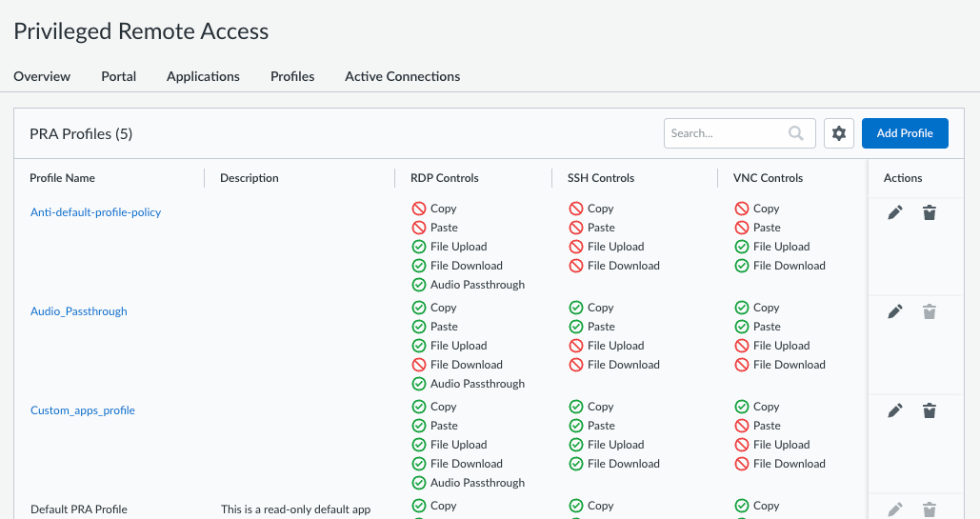Open the Custom_apps_profile link
The image size is (980, 519).
pos(83,410)
